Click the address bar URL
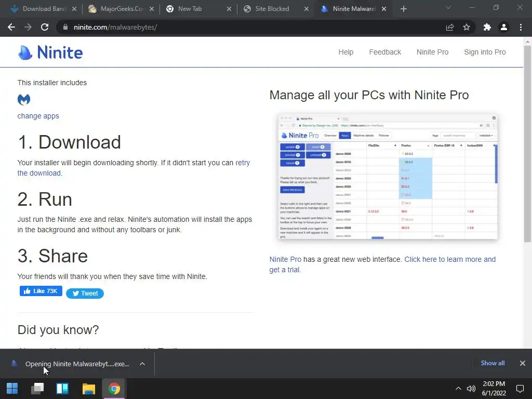This screenshot has height=399, width=532. 115,27
